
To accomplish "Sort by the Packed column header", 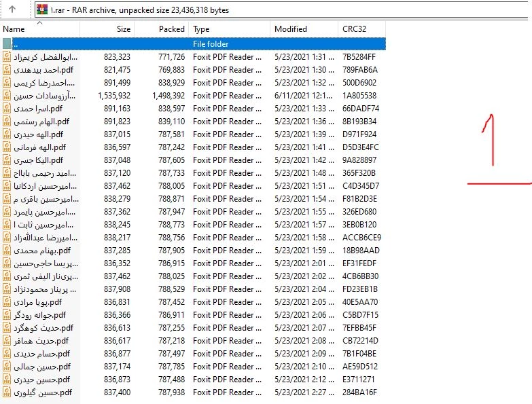I will 171,29.
